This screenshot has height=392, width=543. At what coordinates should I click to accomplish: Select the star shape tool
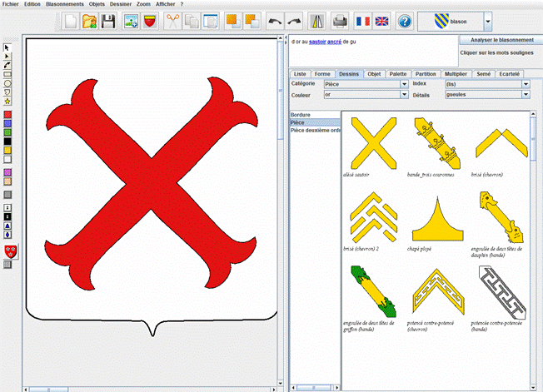click(7, 102)
